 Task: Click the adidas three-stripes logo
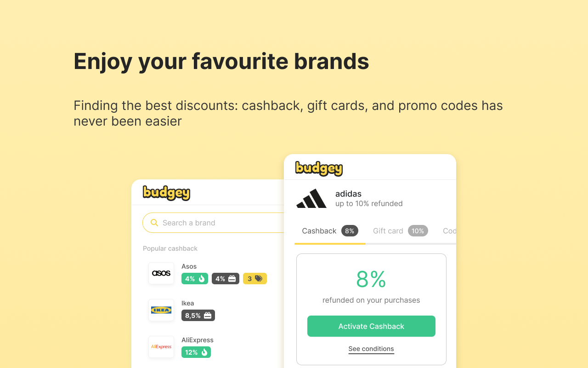(x=311, y=198)
